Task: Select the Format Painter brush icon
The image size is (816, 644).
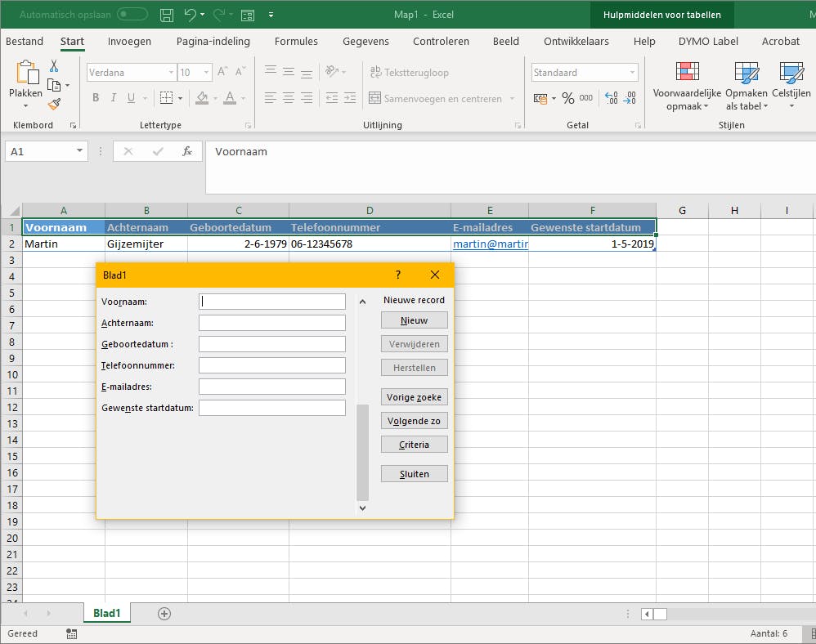Action: [54, 104]
